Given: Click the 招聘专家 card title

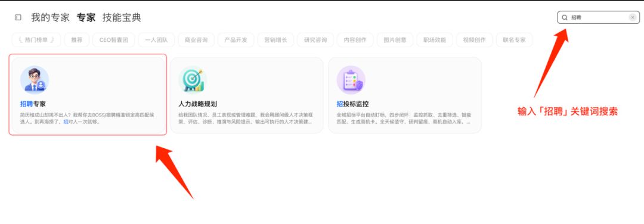Looking at the screenshot, I should click(x=33, y=104).
